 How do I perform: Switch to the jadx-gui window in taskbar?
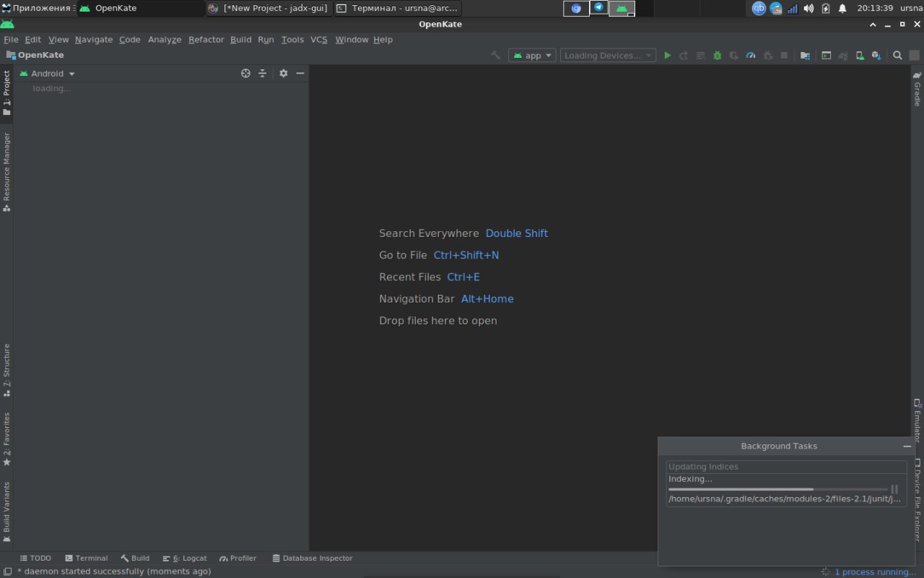(268, 9)
